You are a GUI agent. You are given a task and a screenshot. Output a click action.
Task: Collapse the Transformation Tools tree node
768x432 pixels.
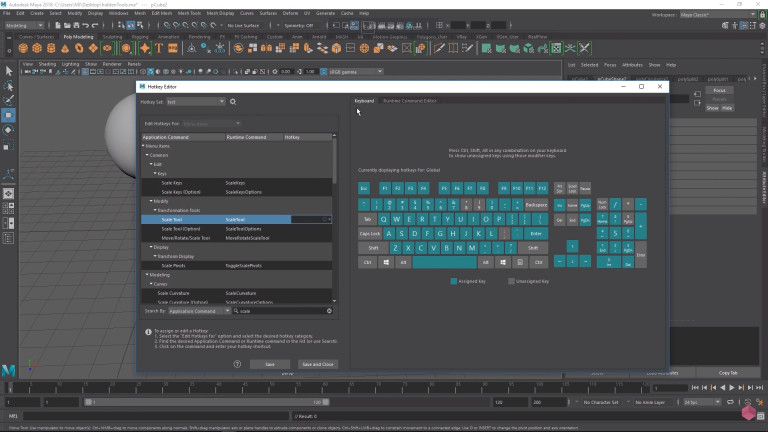click(155, 211)
